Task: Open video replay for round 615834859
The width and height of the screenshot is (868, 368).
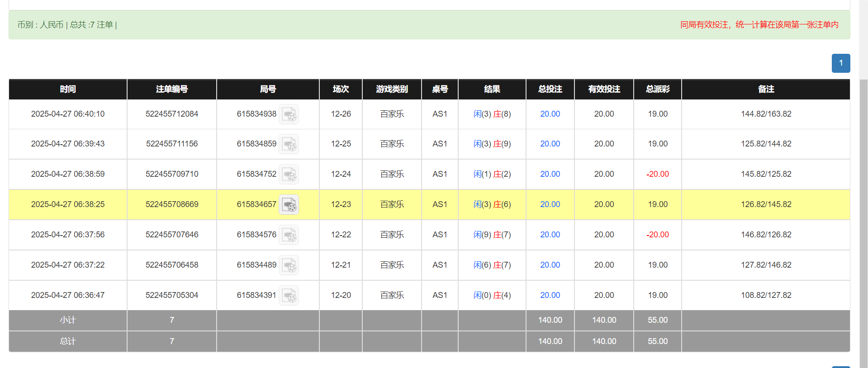Action: 289,144
